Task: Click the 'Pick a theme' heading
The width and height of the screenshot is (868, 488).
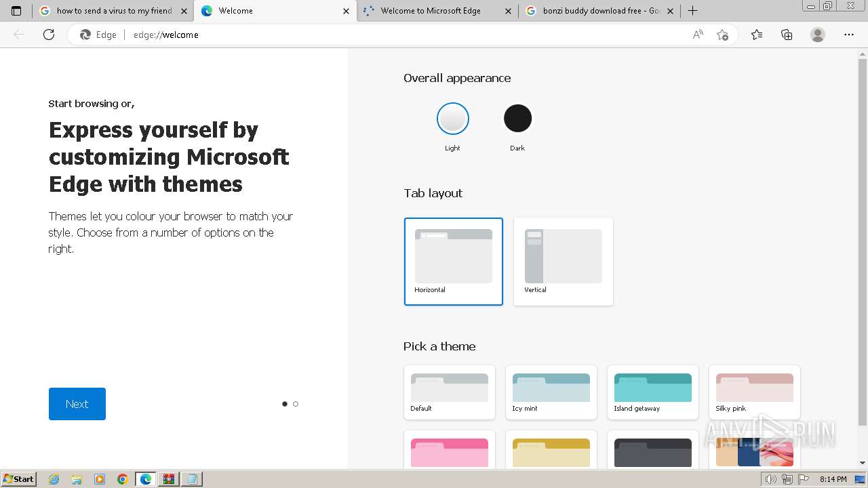Action: pyautogui.click(x=439, y=346)
